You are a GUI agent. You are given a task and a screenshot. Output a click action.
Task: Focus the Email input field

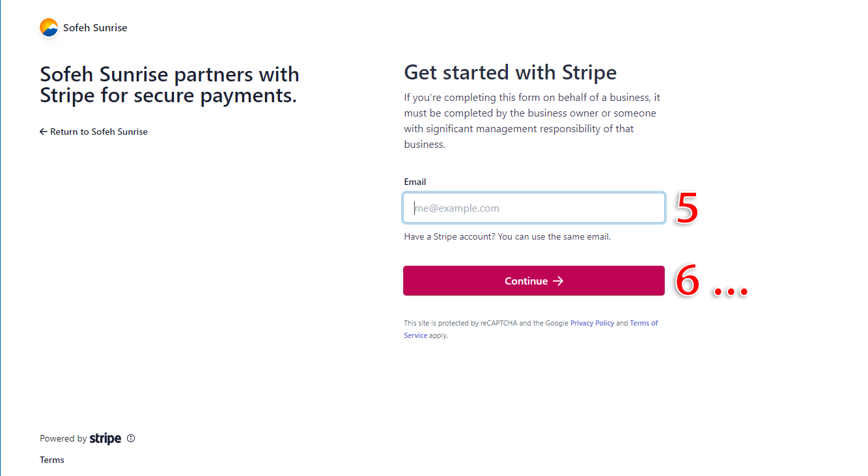point(534,208)
